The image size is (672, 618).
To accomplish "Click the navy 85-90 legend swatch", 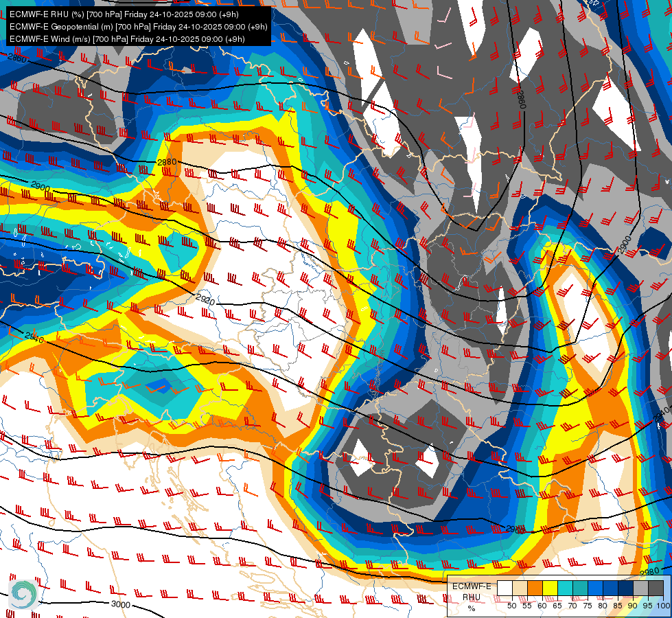I will pos(626,588).
